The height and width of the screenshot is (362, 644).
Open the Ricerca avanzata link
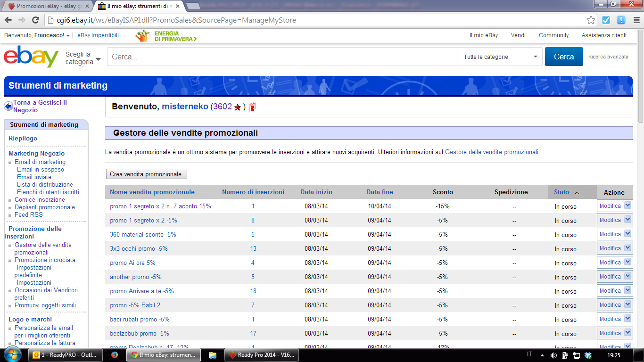coord(608,57)
